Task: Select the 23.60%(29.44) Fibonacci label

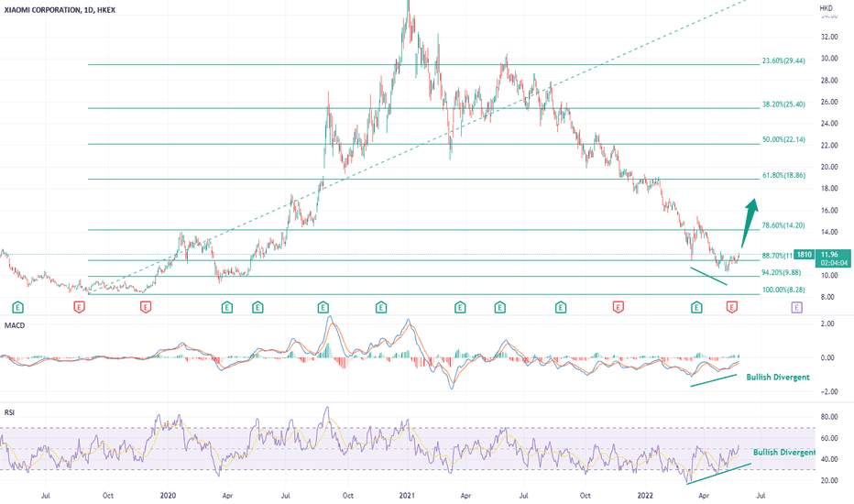Action: coord(783,61)
